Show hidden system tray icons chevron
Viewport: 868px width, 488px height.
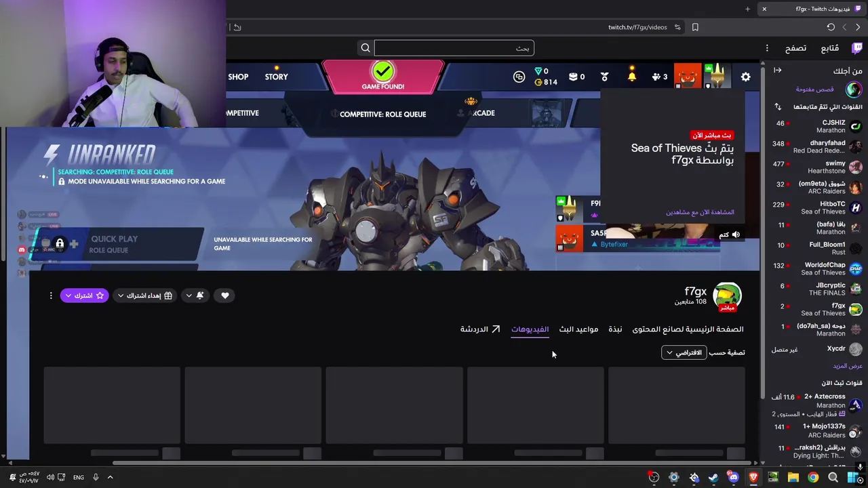110,477
